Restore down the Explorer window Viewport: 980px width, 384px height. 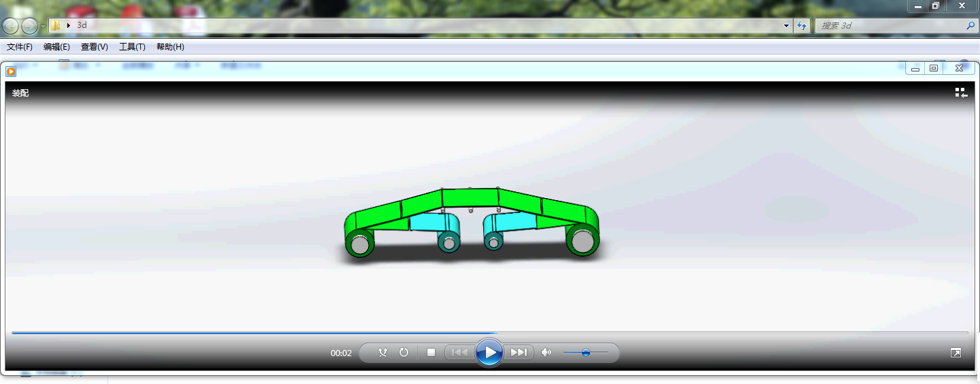coord(936,5)
